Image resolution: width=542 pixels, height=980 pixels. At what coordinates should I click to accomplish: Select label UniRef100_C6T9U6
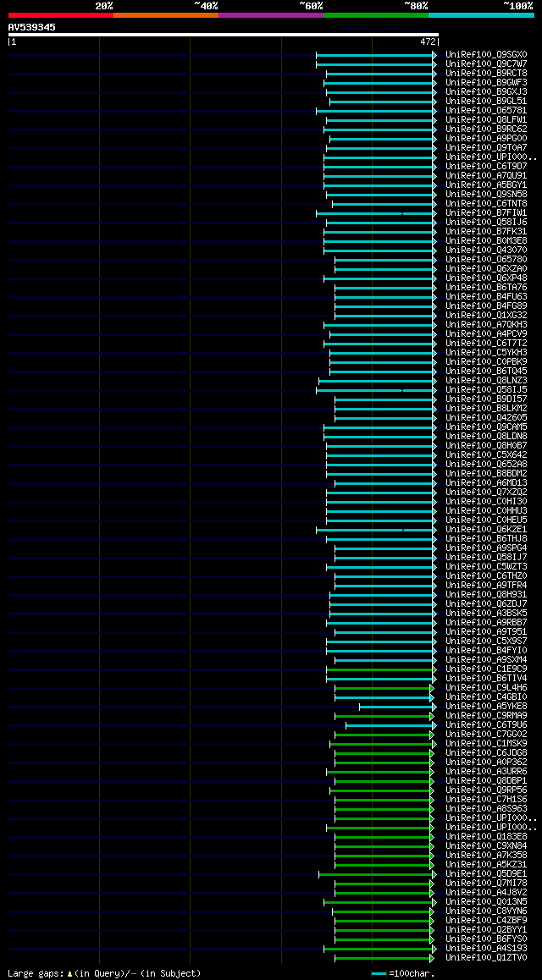tap(486, 725)
